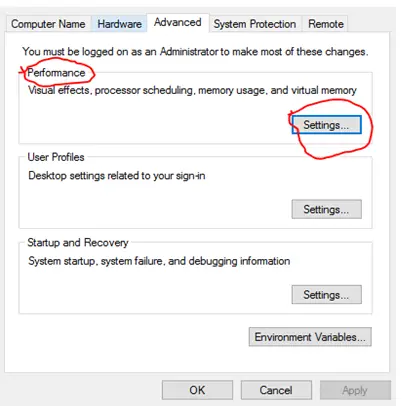Screen dimensions: 402x406
Task: Open User Profiles Settings button
Action: coord(326,209)
